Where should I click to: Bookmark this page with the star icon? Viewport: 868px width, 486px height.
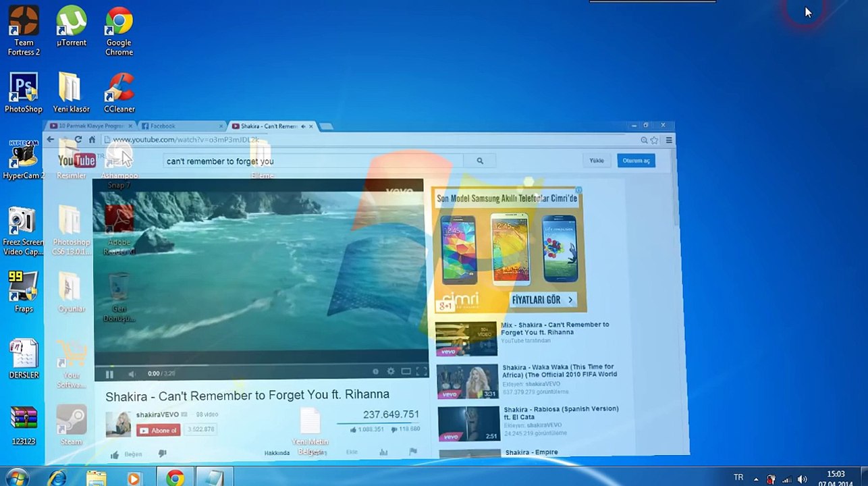click(x=654, y=140)
